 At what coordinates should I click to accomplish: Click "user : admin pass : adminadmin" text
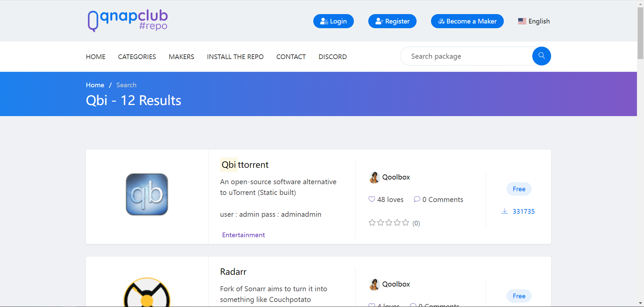tap(271, 214)
